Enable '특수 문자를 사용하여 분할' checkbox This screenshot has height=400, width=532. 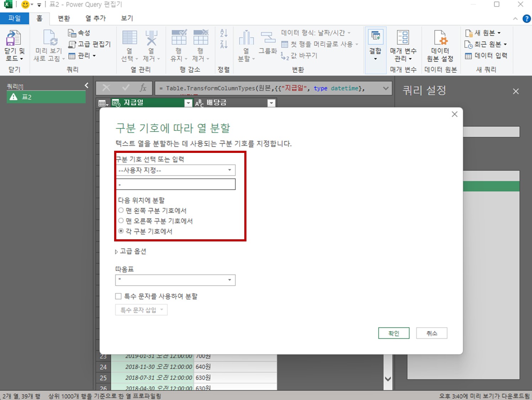118,296
